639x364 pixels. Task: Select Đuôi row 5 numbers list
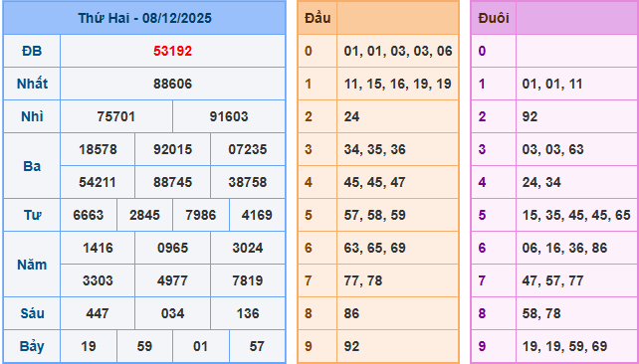576,215
